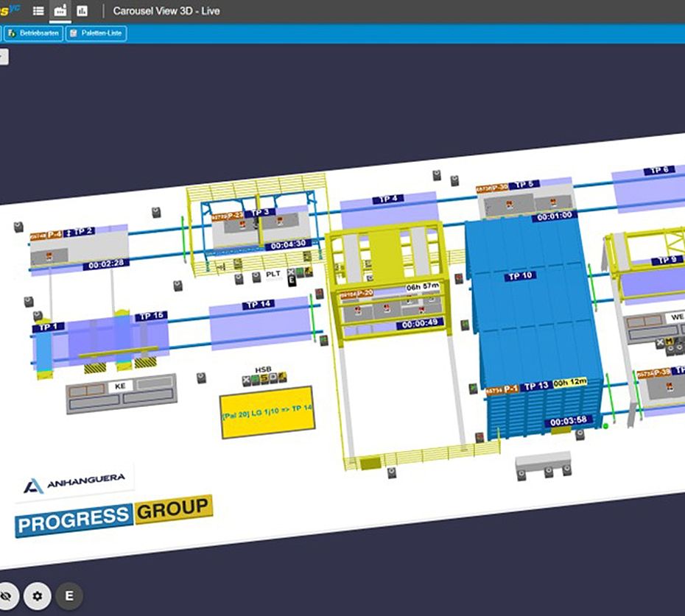Click the Carousel View 3D - Live title
The height and width of the screenshot is (616, 685).
coord(166,11)
